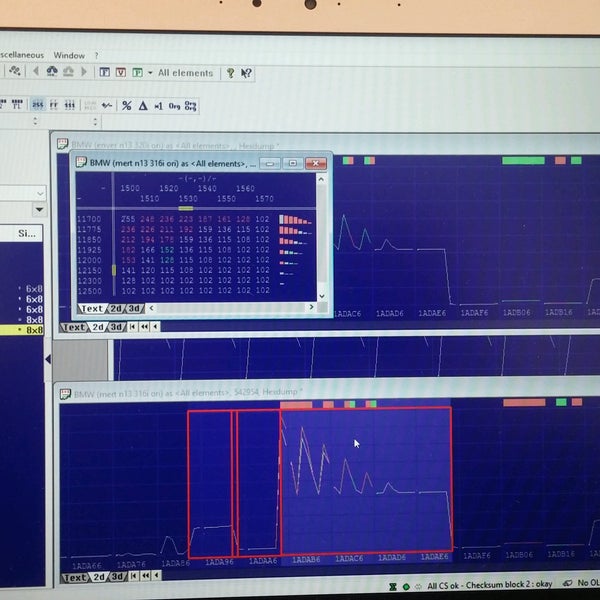Click the mert n13 316i map window icon
The height and width of the screenshot is (600, 600).
pyautogui.click(x=81, y=162)
